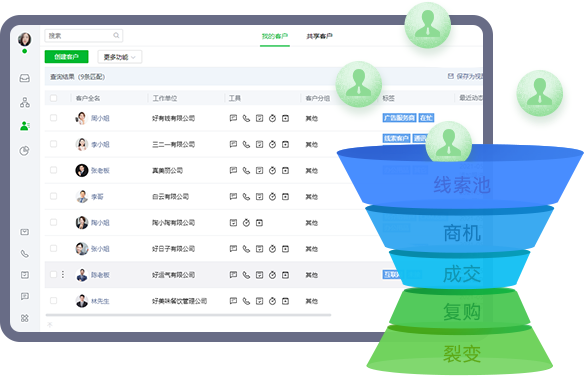Image resolution: width=584 pixels, height=376 pixels.
Task: Click the message icon in 张老板 row
Action: click(233, 171)
